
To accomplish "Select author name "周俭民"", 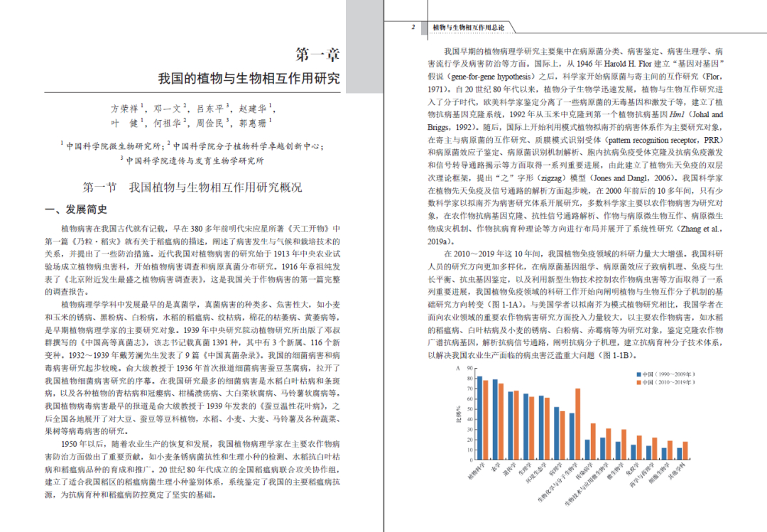I will tap(210, 124).
